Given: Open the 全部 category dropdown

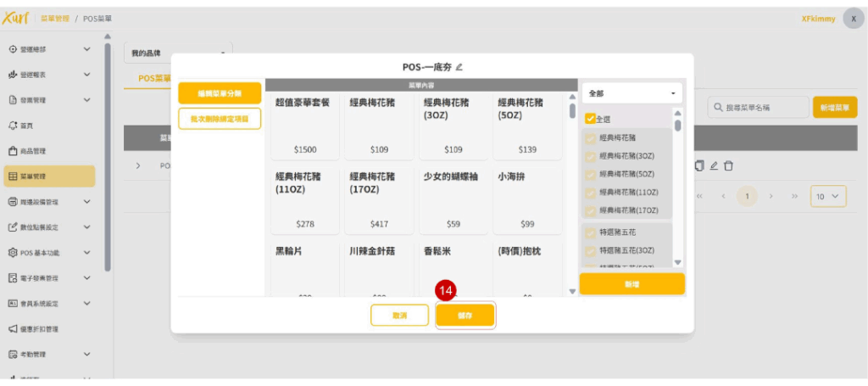Looking at the screenshot, I should pyautogui.click(x=632, y=92).
